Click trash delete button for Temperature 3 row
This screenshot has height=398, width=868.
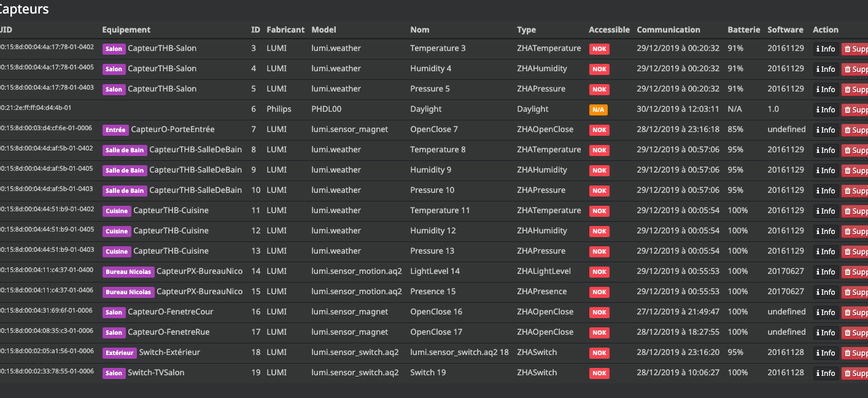coord(855,49)
